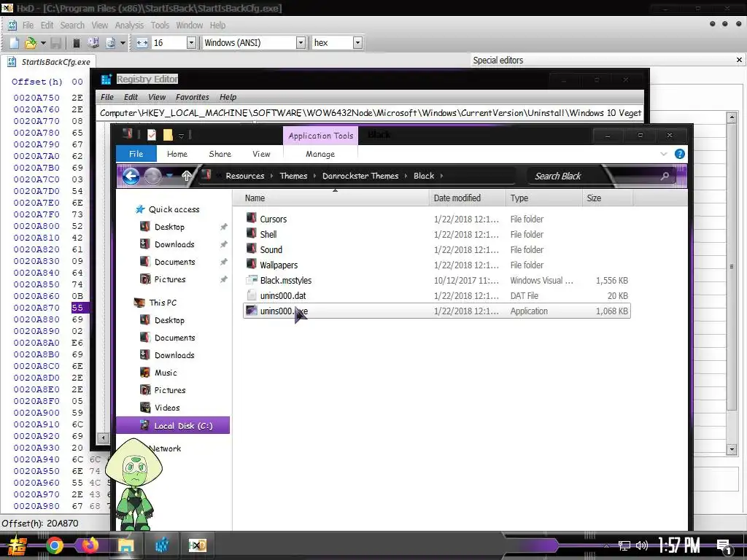Click Resources in the breadcrumb path
Image resolution: width=747 pixels, height=560 pixels.
[x=245, y=176]
